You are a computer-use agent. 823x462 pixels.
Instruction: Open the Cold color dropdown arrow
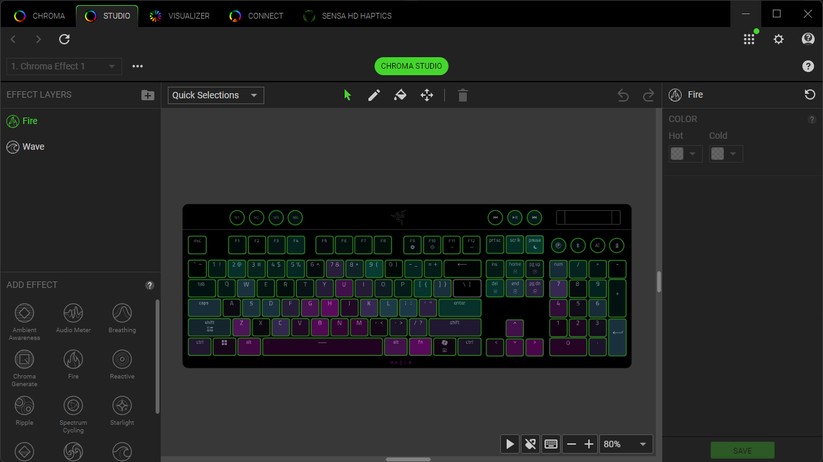(733, 154)
